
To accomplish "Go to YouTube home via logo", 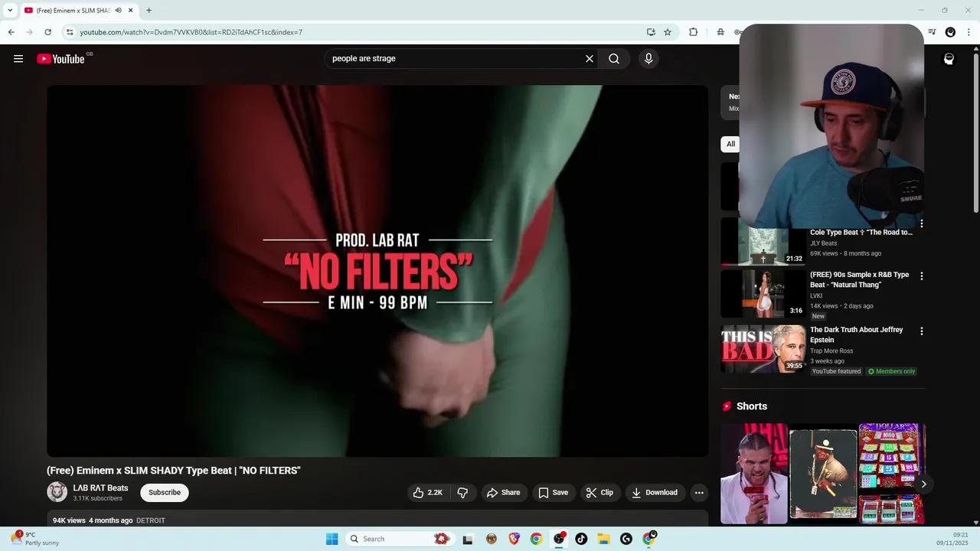I will pyautogui.click(x=60, y=59).
